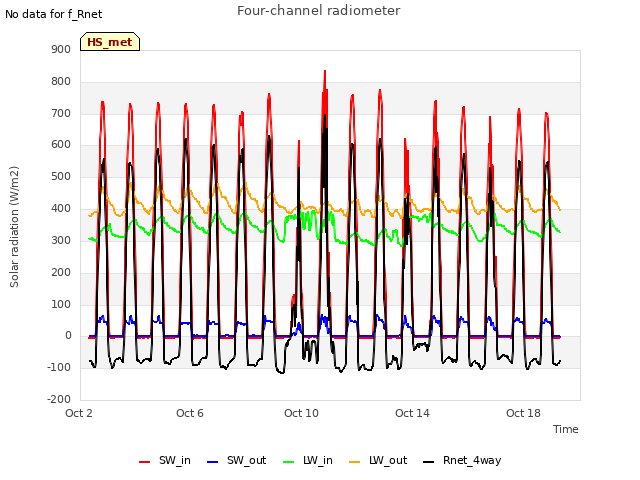Click the black Rnet_4way legend swatch
The image size is (640, 480).
(x=429, y=462)
